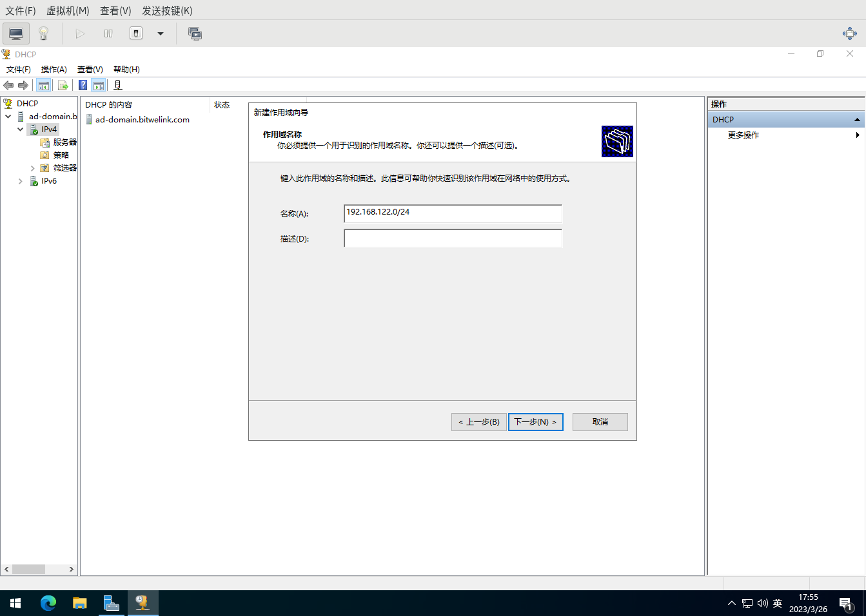Open Server Manager from taskbar
This screenshot has height=616, width=866.
pos(111,603)
